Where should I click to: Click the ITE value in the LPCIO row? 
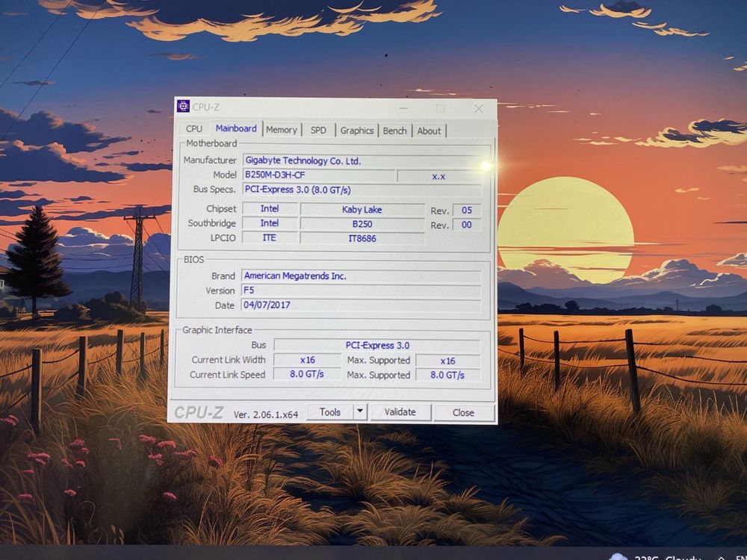[270, 237]
